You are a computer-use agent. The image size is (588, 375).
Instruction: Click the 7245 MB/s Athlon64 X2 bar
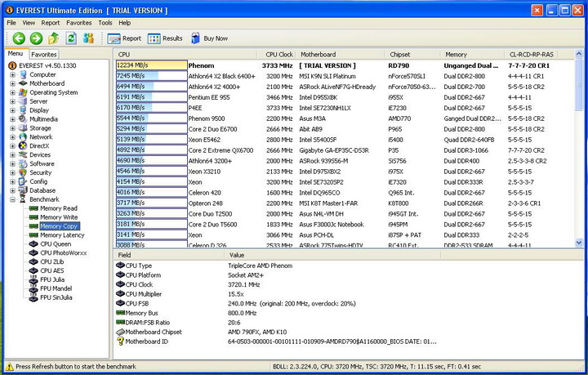click(152, 76)
